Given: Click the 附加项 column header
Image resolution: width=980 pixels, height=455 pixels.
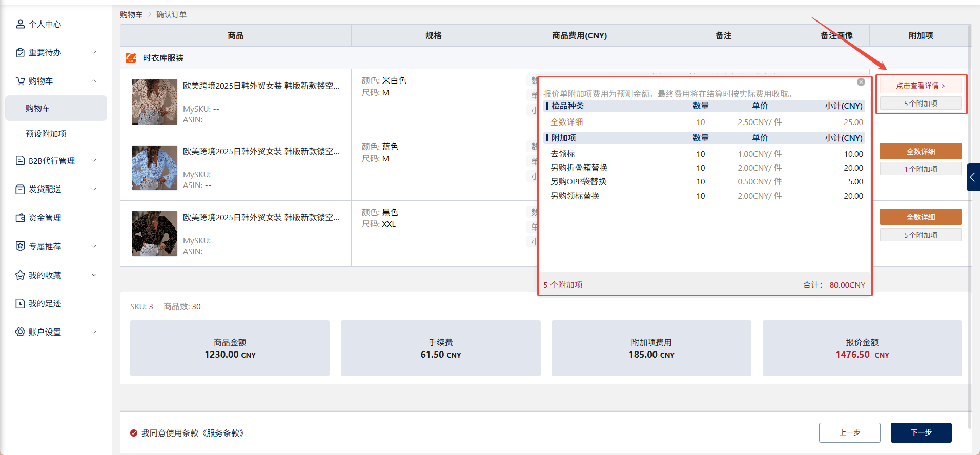Looking at the screenshot, I should pyautogui.click(x=921, y=35).
